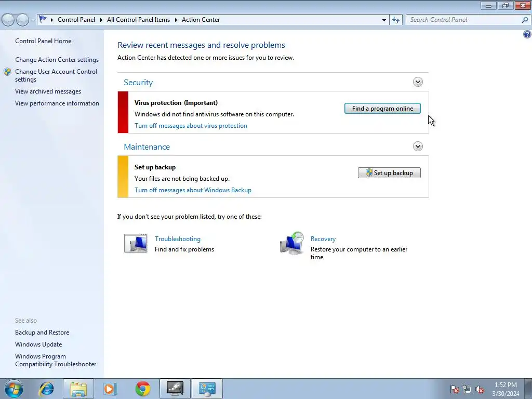
Task: Open the Troubleshooting link
Action: [178, 239]
